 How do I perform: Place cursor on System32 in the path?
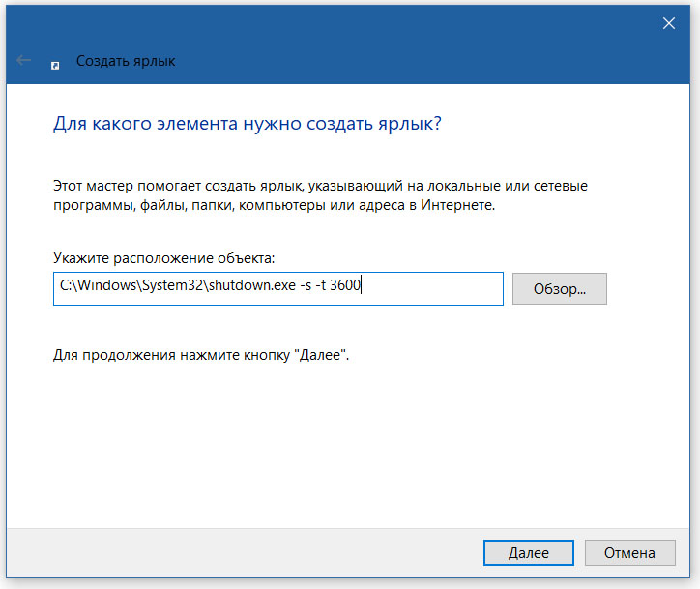click(x=173, y=285)
